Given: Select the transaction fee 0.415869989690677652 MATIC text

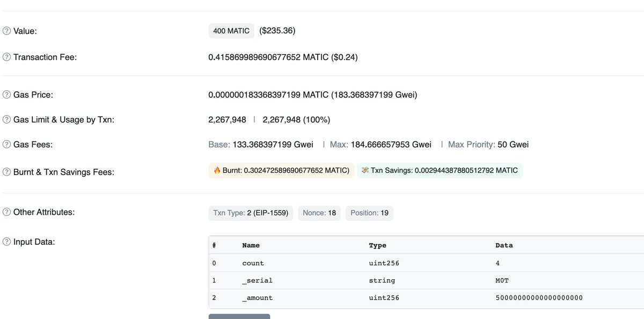Looking at the screenshot, I should [268, 57].
